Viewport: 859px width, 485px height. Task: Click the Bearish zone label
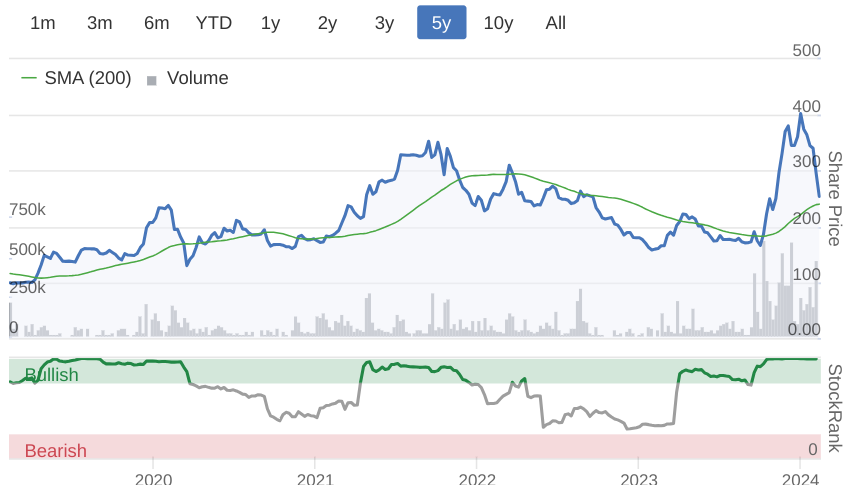[55, 450]
